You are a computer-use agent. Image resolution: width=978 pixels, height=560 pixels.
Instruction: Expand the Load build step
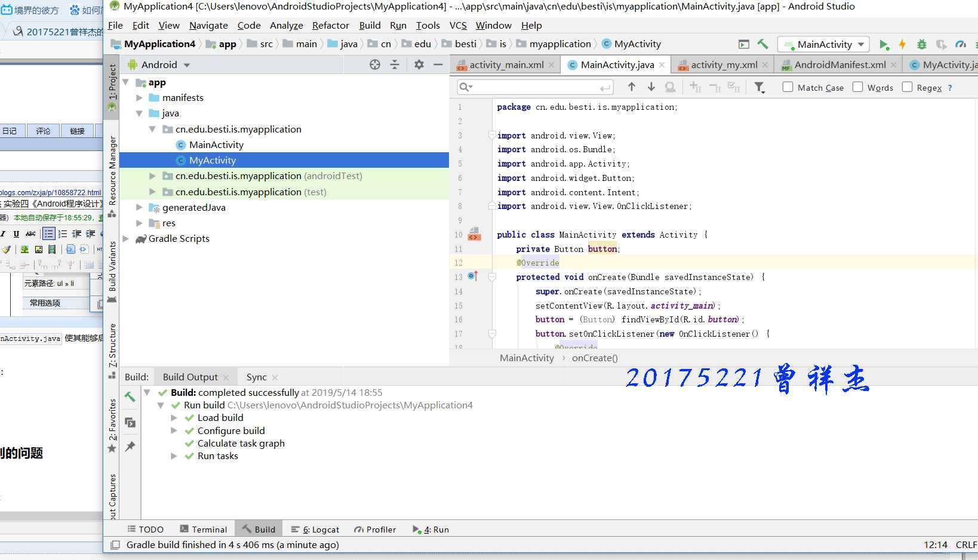174,418
